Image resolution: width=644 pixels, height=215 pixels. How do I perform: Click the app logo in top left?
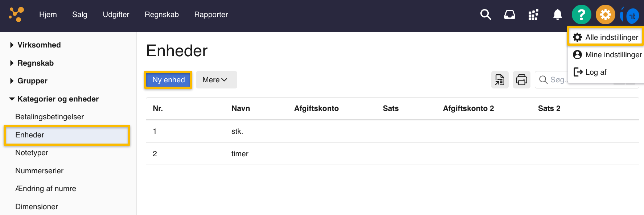[x=16, y=15]
